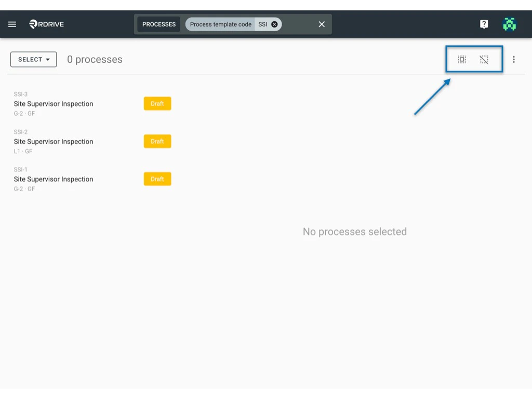Remove the SSI filter chip with its x icon

[274, 24]
